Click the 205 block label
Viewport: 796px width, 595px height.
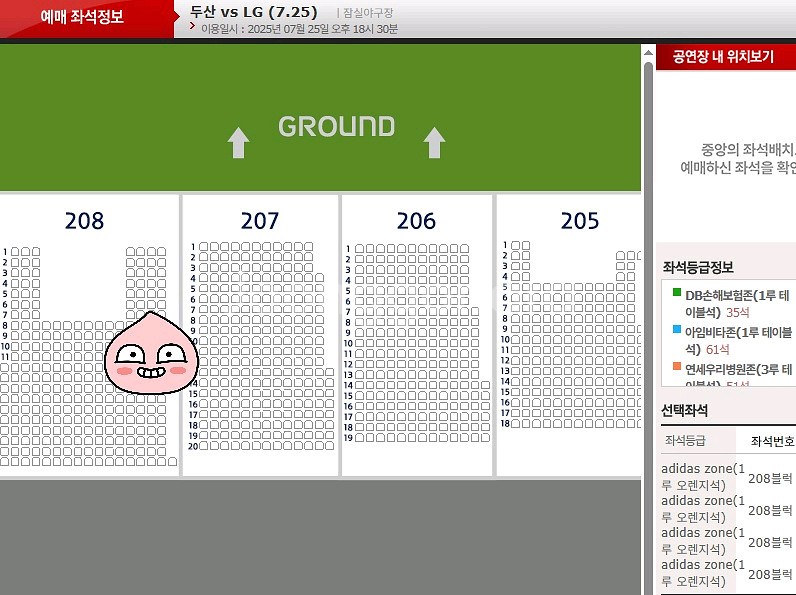(580, 221)
